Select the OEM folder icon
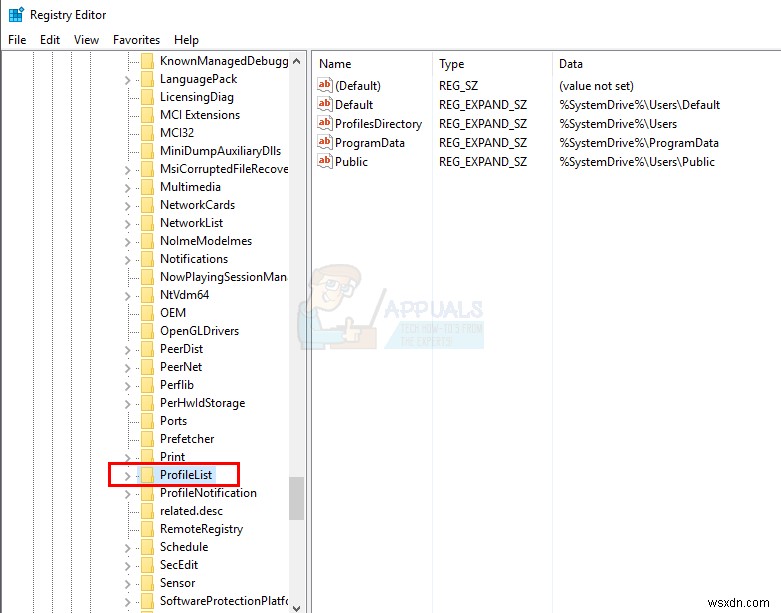The height and width of the screenshot is (613, 781). [x=147, y=313]
